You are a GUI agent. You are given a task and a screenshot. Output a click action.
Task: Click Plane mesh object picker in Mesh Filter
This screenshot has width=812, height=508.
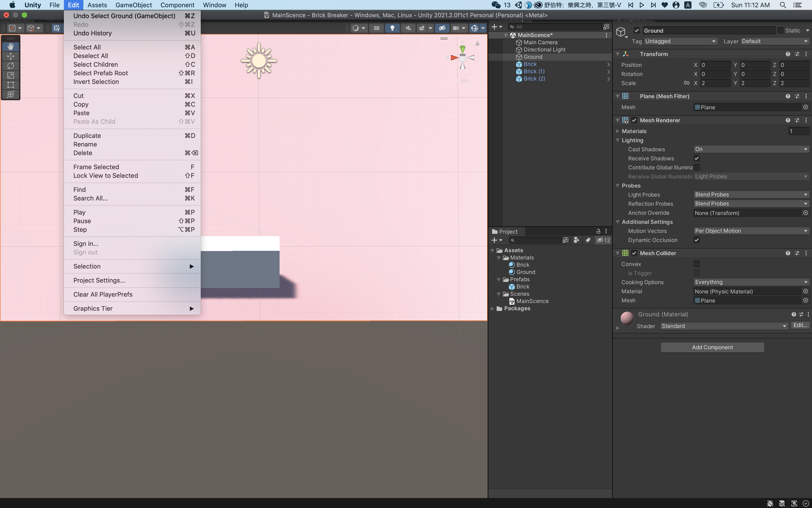805,107
